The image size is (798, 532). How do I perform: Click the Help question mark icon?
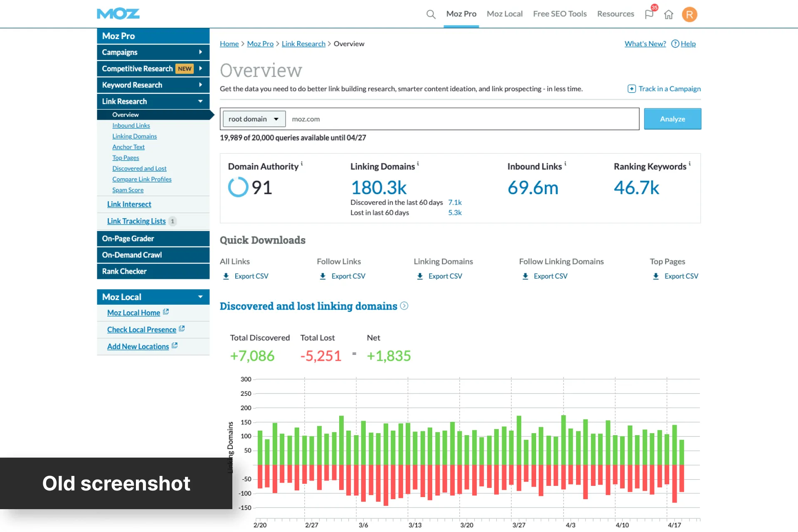pos(675,44)
